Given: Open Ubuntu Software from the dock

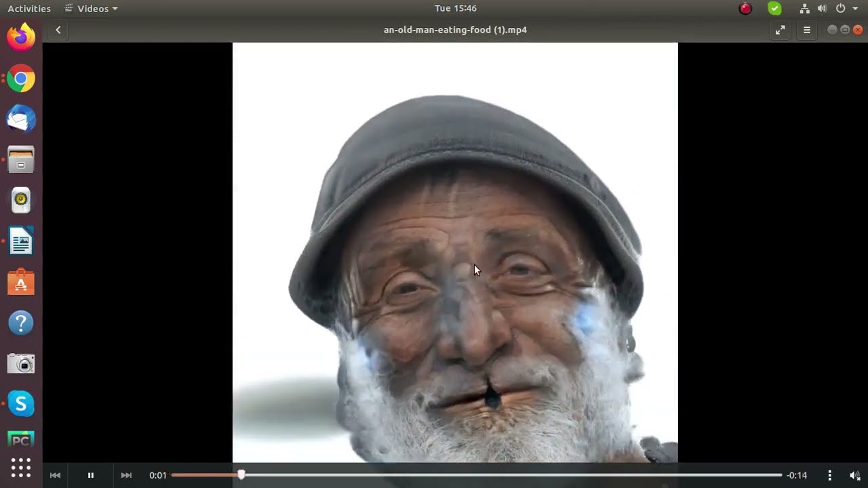Looking at the screenshot, I should click(x=21, y=282).
